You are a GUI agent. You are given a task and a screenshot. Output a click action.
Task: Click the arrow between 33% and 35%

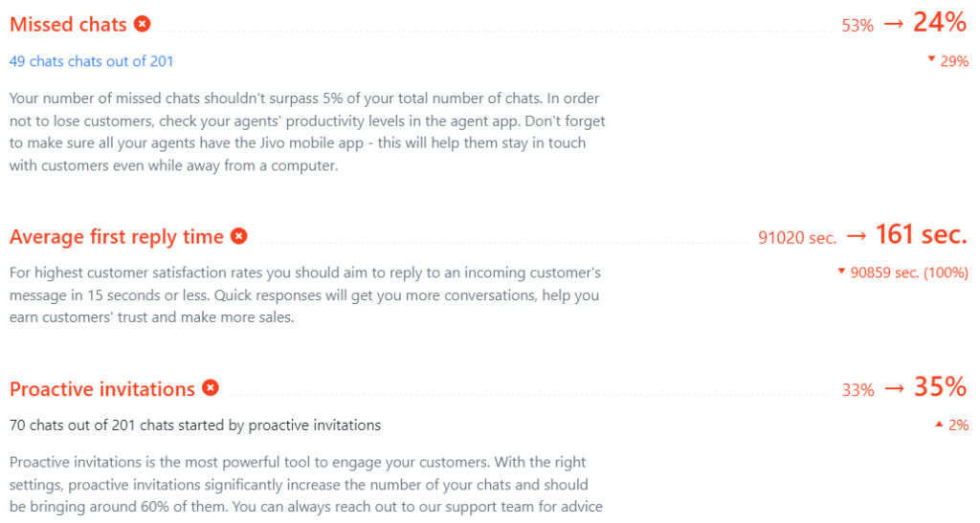[895, 389]
